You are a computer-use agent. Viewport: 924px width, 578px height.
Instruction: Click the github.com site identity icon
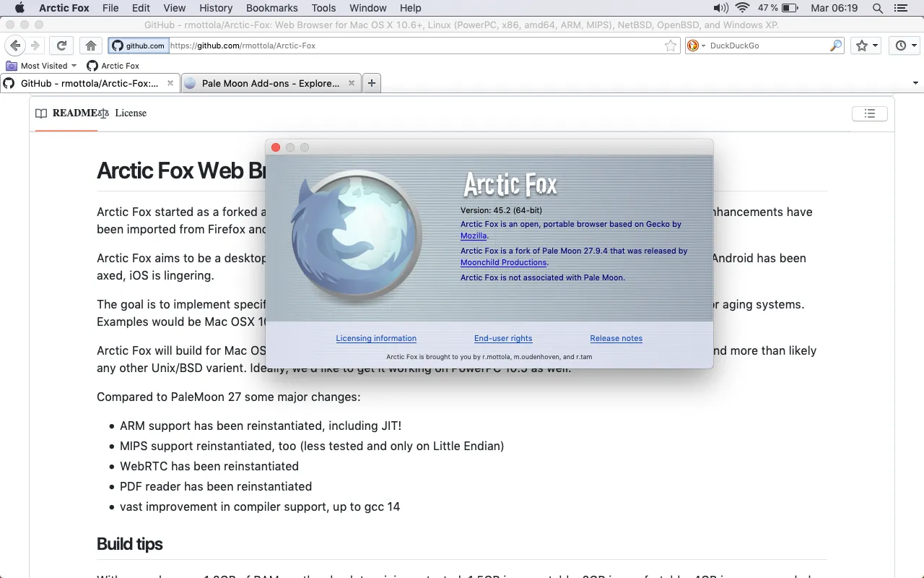click(118, 45)
